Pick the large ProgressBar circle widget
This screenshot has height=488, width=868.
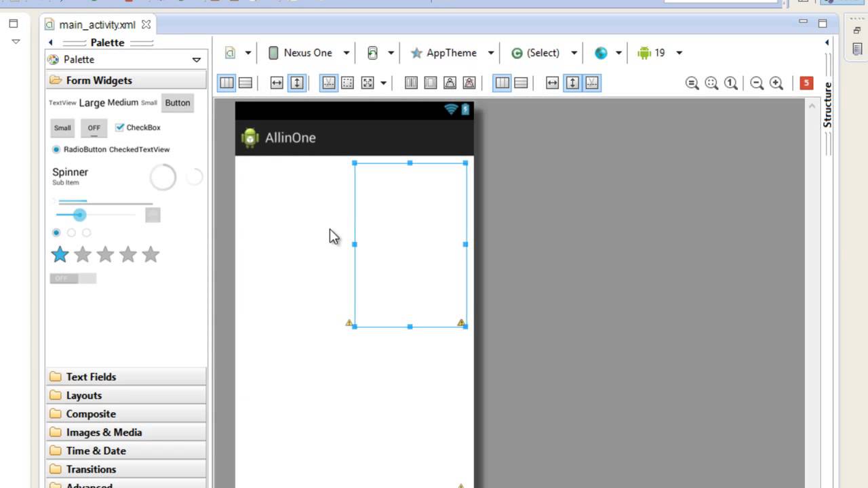(x=163, y=178)
